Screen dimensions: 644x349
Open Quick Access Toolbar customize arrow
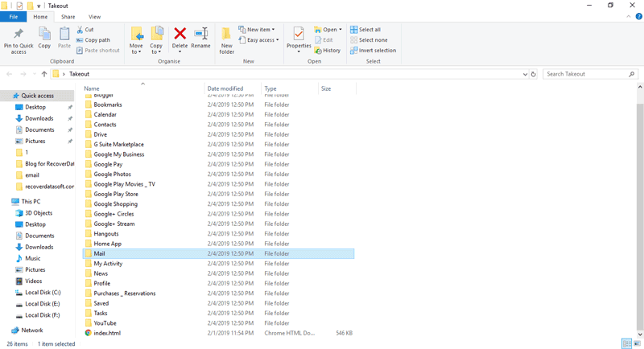coord(39,6)
